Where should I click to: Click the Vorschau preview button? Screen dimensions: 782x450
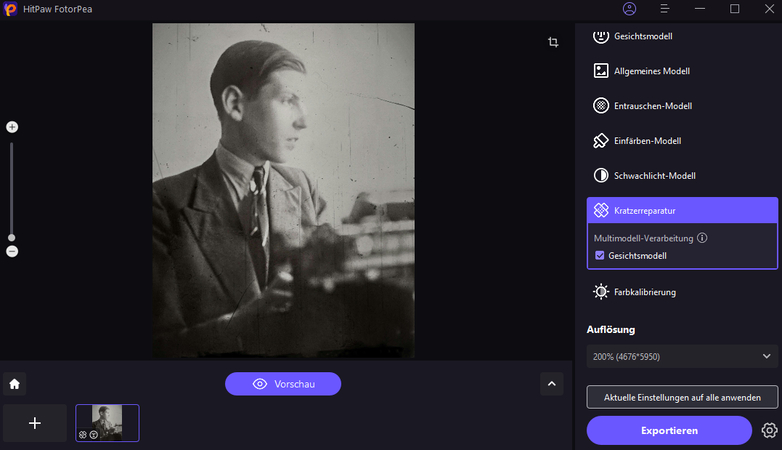pos(283,384)
